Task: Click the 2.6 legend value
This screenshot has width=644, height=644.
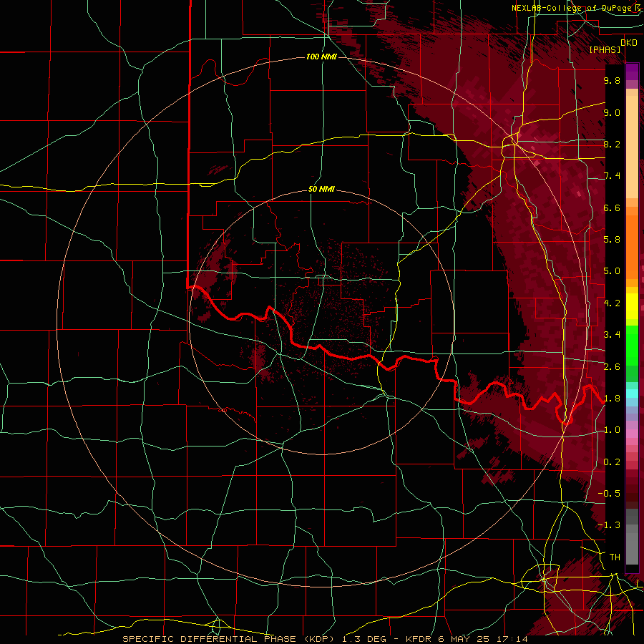Action: coord(612,366)
